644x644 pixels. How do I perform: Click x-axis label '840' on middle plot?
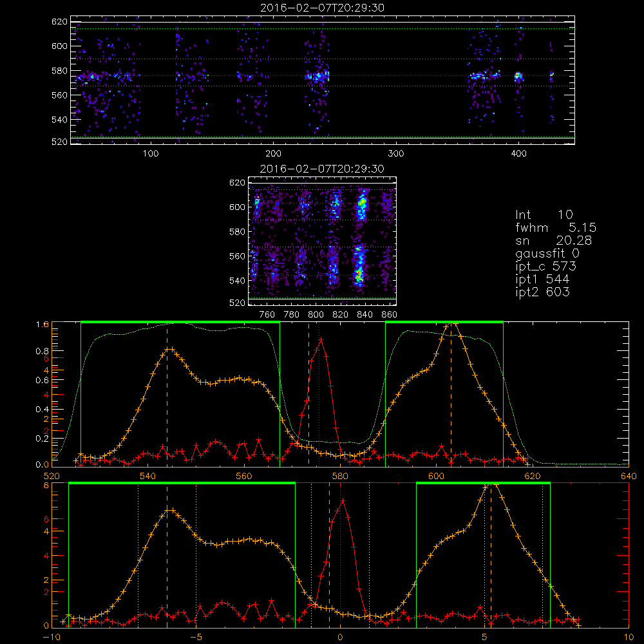365,315
